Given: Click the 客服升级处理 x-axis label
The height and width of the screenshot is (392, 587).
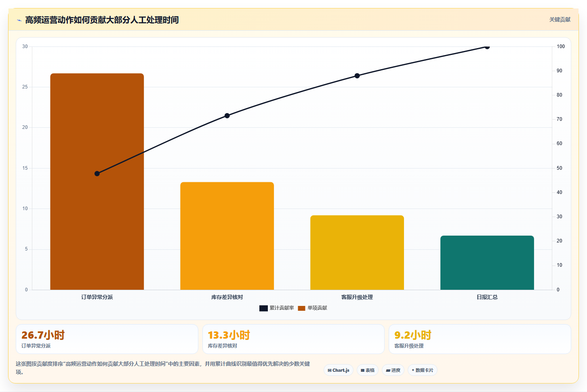Looking at the screenshot, I should point(357,297).
